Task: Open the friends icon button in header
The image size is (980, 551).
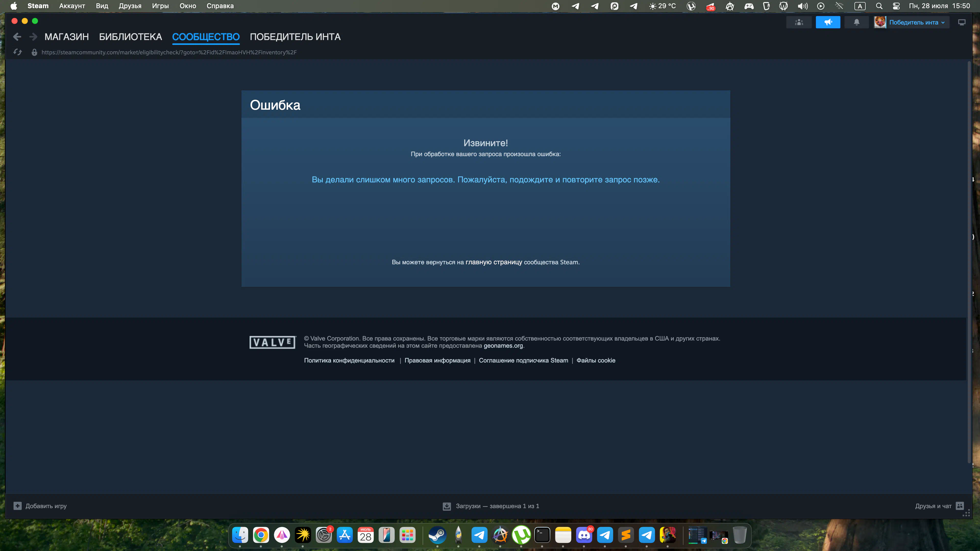Action: (x=799, y=22)
